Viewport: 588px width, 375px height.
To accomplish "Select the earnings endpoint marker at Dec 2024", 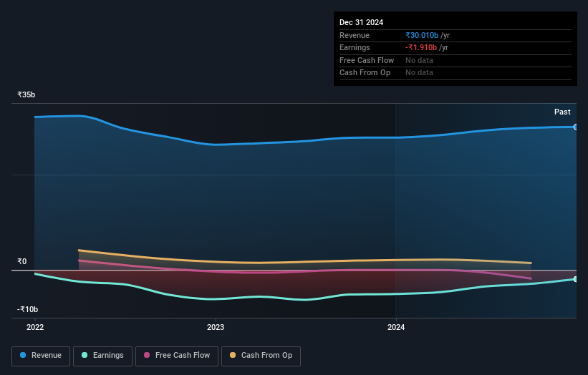I will 576,279.
